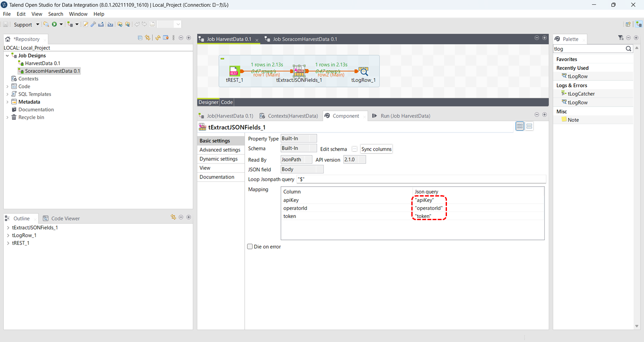
Task: Open the empty toolbar zoom combo box
Action: 169,24
